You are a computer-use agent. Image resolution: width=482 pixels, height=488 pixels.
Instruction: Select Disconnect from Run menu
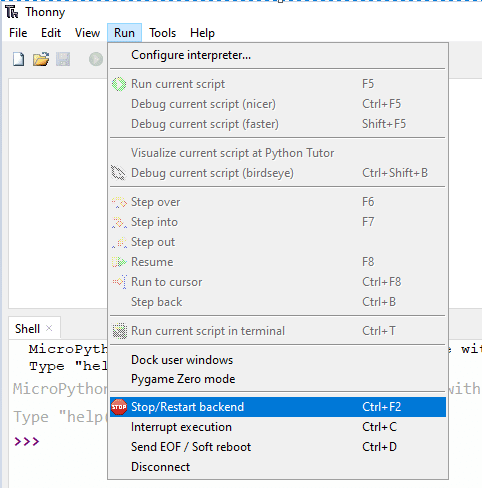click(x=278, y=467)
